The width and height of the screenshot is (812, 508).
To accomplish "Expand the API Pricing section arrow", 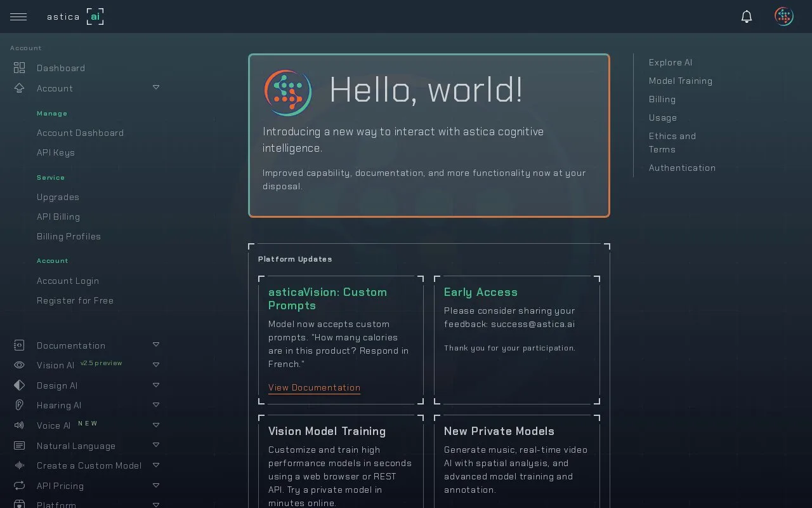I will pos(156,485).
